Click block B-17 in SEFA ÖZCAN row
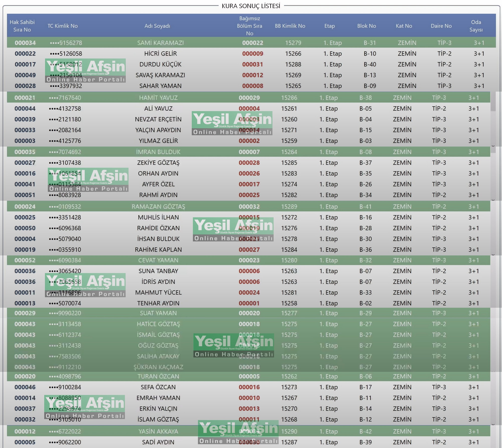 pos(365,387)
